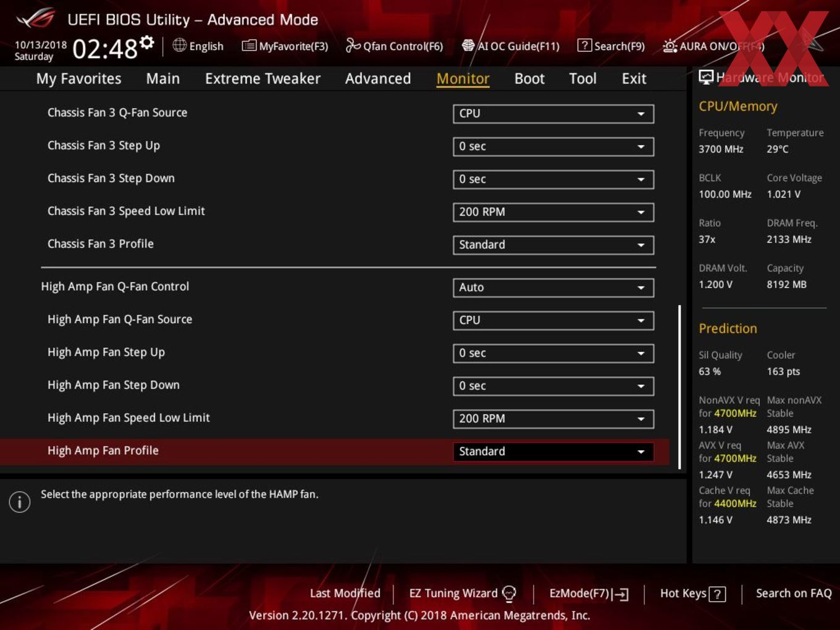Image resolution: width=840 pixels, height=630 pixels.
Task: Open High Amp Fan Speed Low Limit dropdown
Action: tap(553, 418)
